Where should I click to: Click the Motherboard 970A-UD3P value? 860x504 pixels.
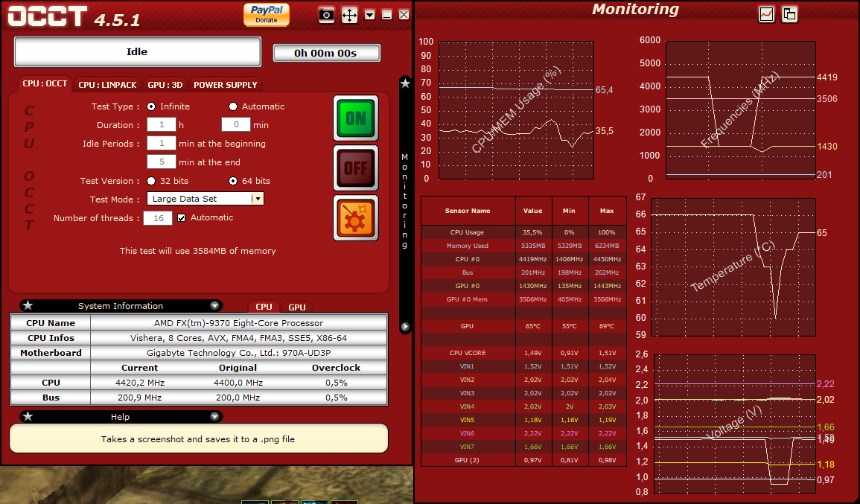coord(238,353)
